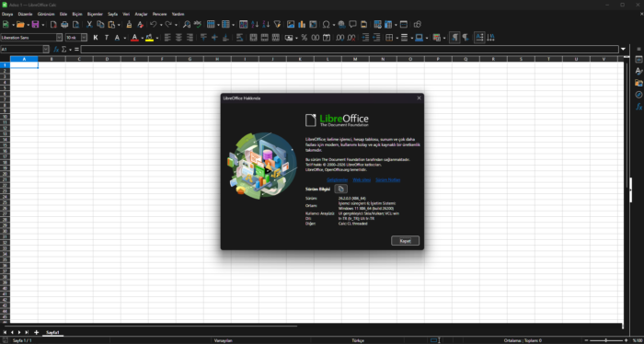Sort ascending with A-Z icon
The width and height of the screenshot is (644, 344).
[255, 25]
